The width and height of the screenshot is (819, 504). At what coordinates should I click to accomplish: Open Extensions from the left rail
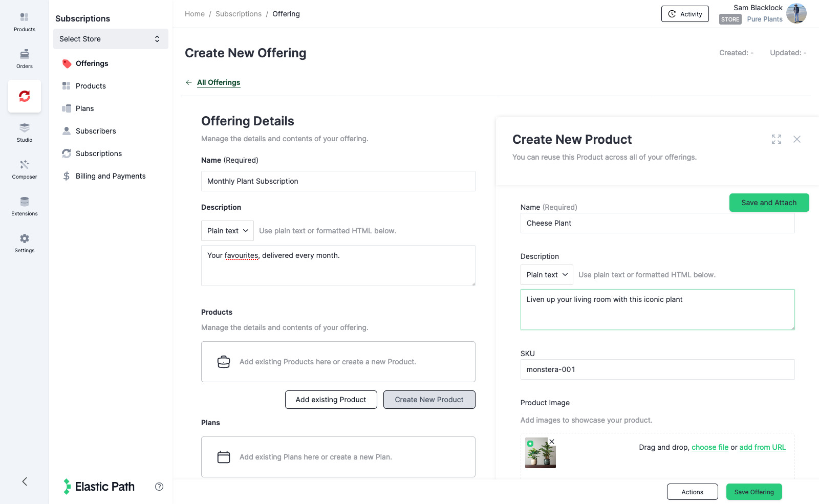[24, 206]
